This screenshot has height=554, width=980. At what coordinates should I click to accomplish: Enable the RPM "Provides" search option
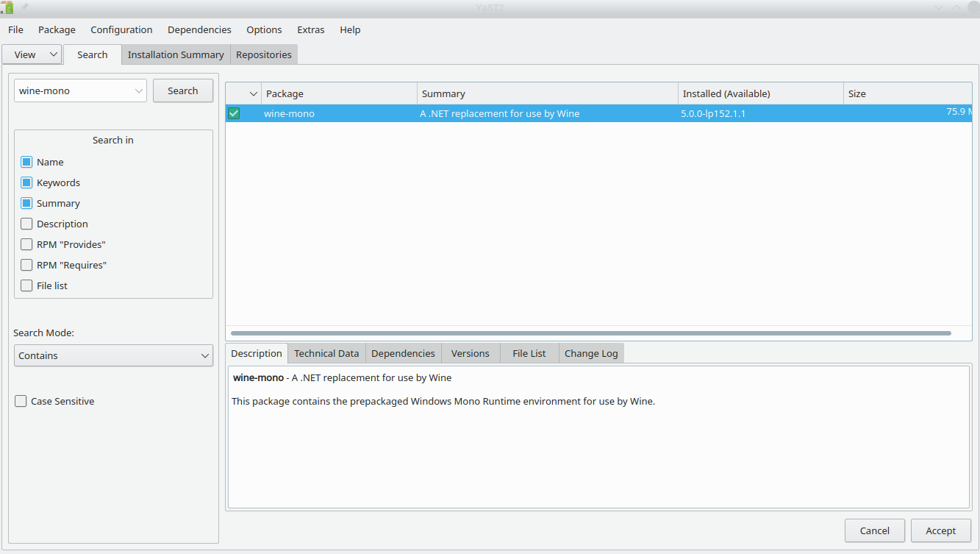(x=26, y=244)
